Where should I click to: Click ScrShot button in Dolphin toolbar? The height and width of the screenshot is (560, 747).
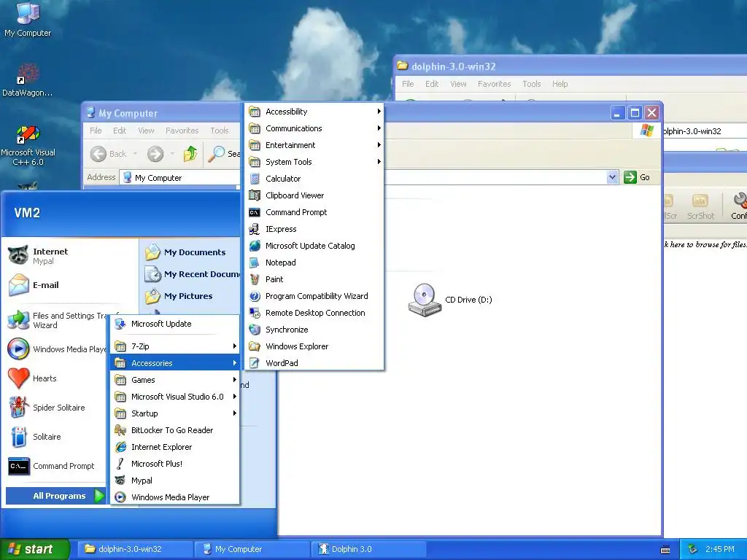(x=700, y=206)
